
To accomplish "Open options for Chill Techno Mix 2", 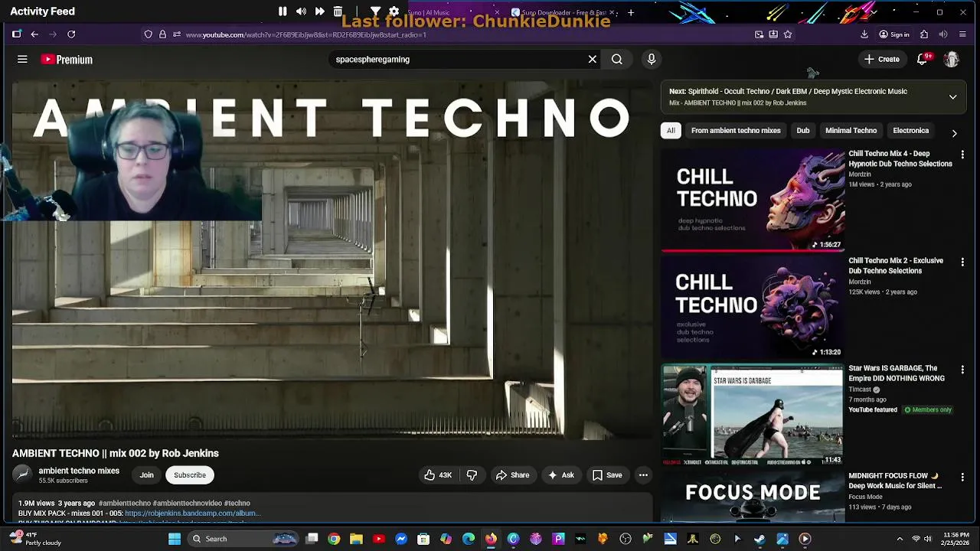I will [x=962, y=262].
